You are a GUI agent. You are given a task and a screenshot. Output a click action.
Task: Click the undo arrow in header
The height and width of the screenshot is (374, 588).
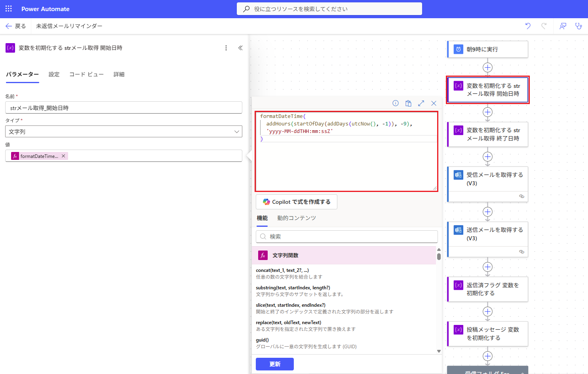[528, 26]
